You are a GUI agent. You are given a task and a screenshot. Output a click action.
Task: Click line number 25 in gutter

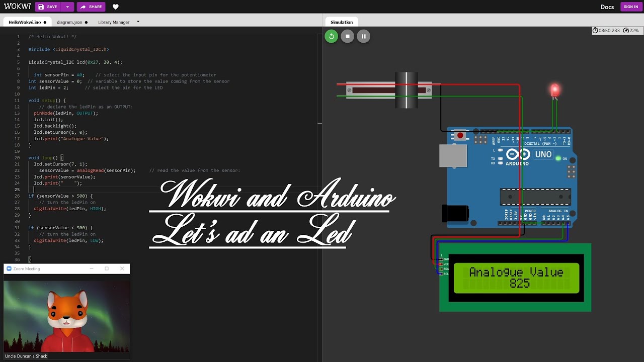coord(17,190)
